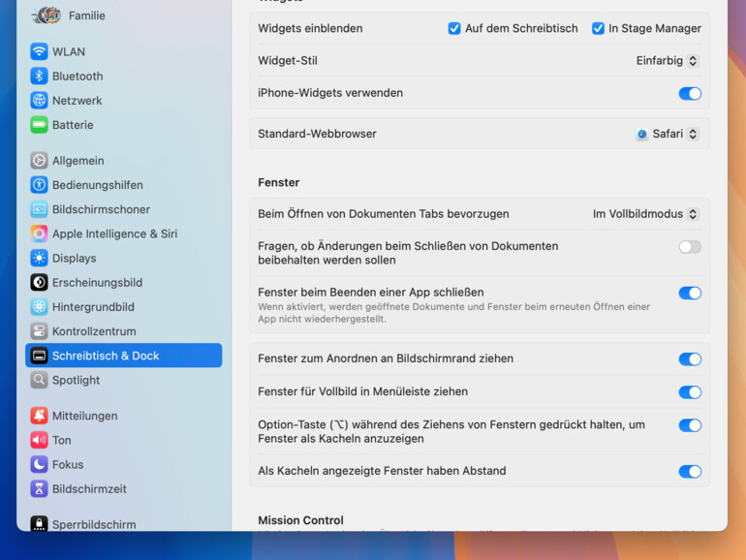Uncheck In Stage Manager checkbox
Viewport: 746px width, 560px height.
[598, 28]
